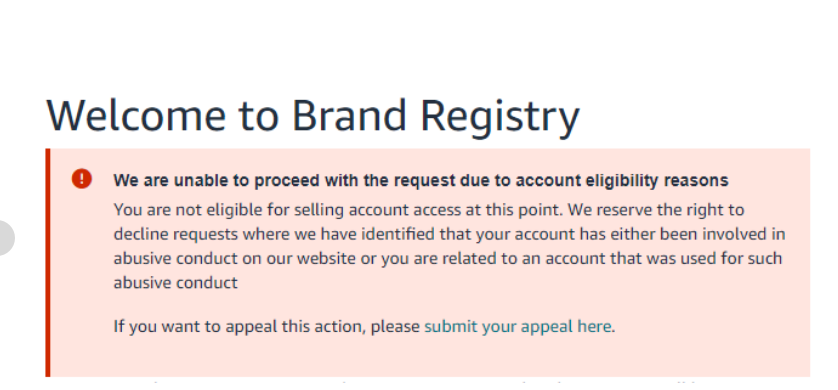The height and width of the screenshot is (390, 838).
Task: Click the line starting You are not eligible
Action: [x=429, y=210]
